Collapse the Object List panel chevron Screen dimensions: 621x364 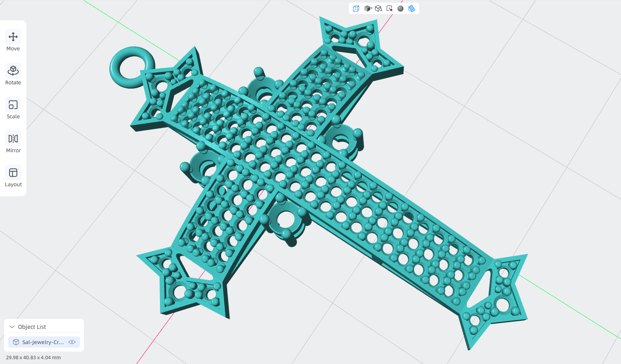[12, 327]
